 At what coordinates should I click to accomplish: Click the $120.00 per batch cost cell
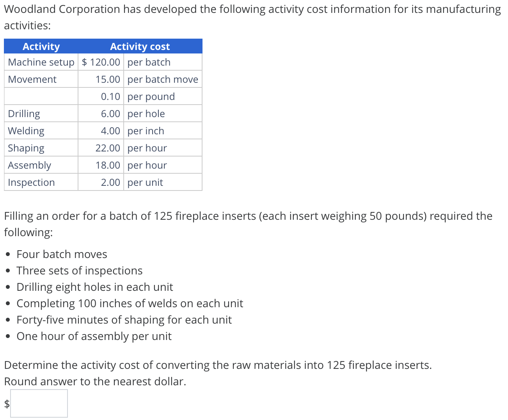100,62
